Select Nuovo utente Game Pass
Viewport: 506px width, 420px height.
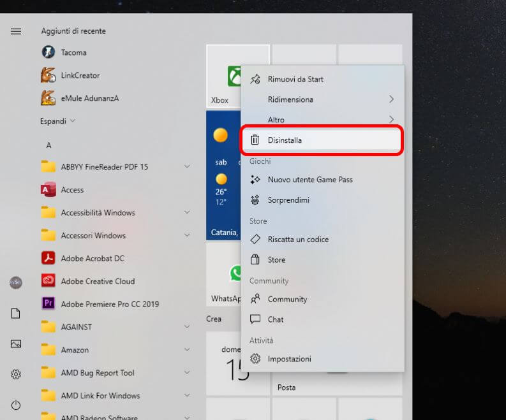322,180
